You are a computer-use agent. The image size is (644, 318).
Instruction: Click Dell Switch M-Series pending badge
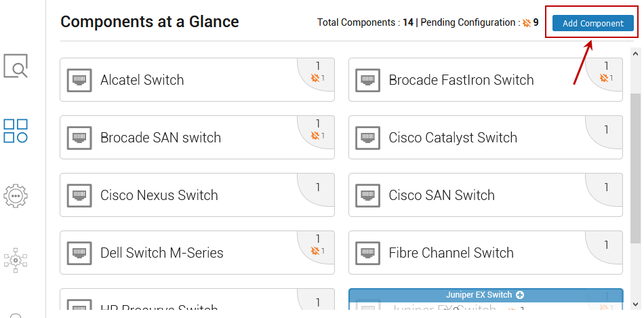tap(318, 250)
